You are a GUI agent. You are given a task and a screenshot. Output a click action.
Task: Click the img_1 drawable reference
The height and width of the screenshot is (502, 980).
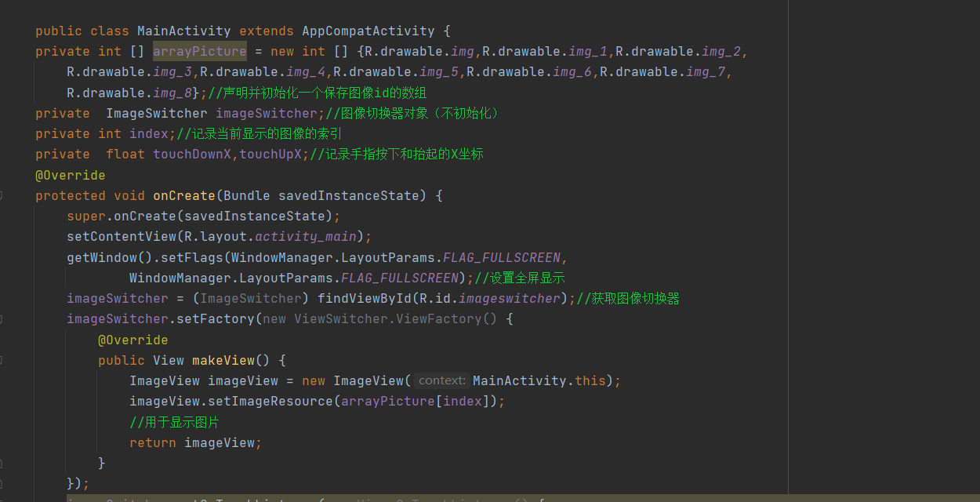coord(588,52)
